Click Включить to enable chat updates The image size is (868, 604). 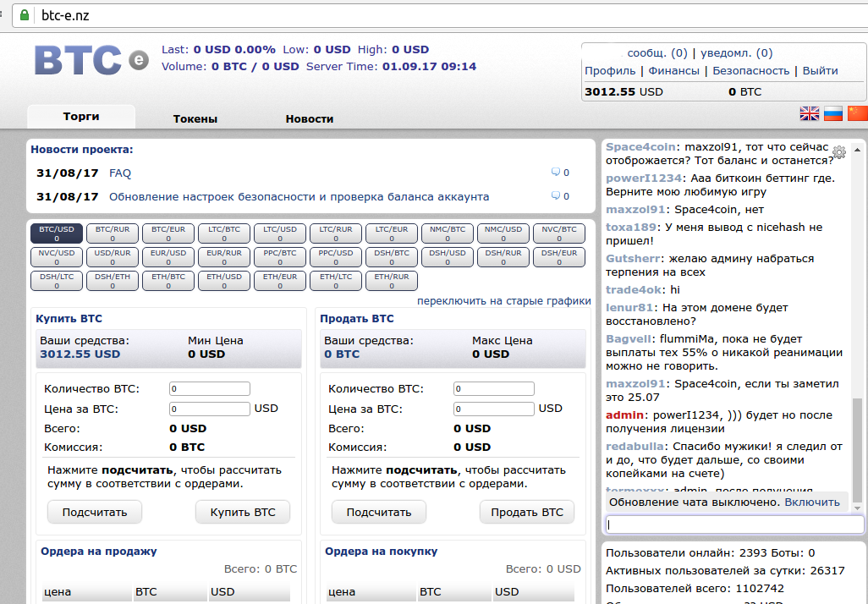[x=811, y=502]
